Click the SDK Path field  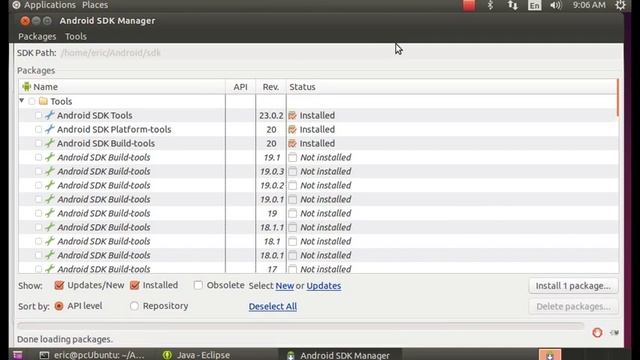[x=340, y=53]
